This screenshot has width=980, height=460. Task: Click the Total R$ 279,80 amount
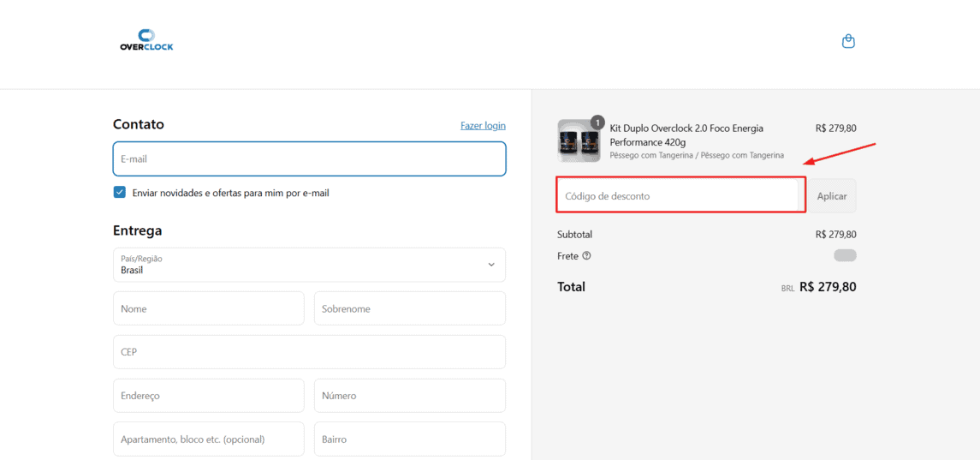click(x=828, y=287)
